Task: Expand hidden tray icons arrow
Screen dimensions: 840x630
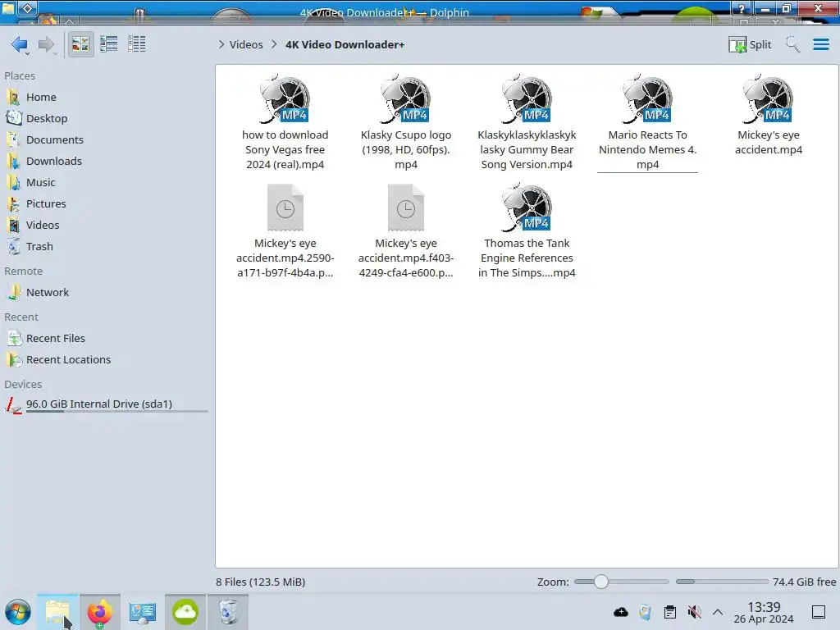Action: pyautogui.click(x=718, y=612)
